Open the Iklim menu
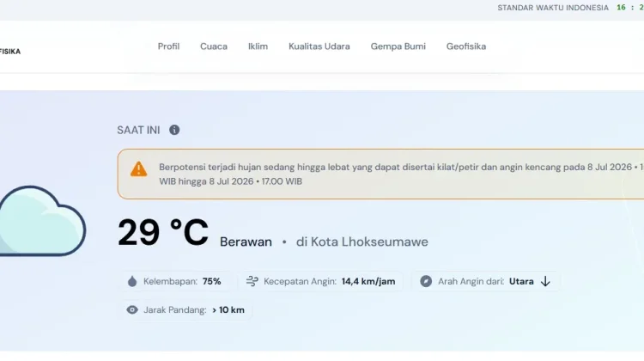 [x=258, y=46]
